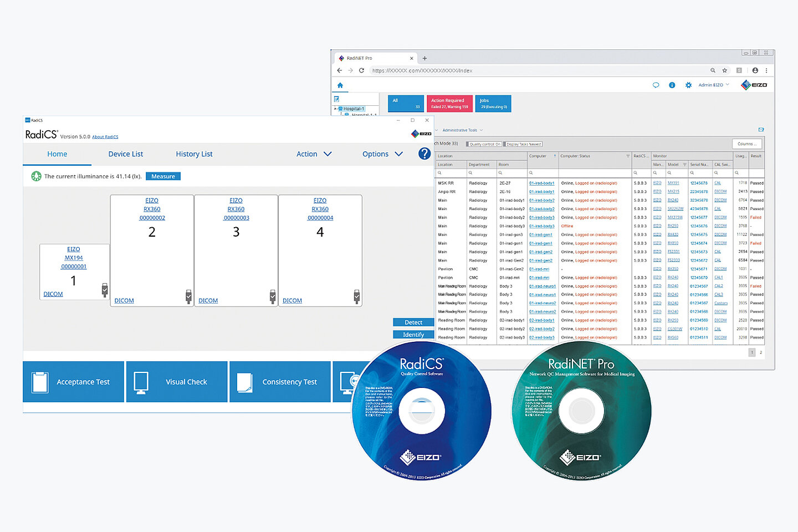798x532 pixels.
Task: Open the About RadiCS link
Action: click(x=105, y=137)
